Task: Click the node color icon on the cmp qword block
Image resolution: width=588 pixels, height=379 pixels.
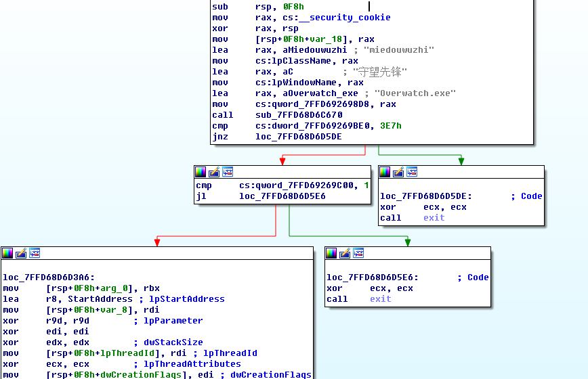Action: point(201,172)
